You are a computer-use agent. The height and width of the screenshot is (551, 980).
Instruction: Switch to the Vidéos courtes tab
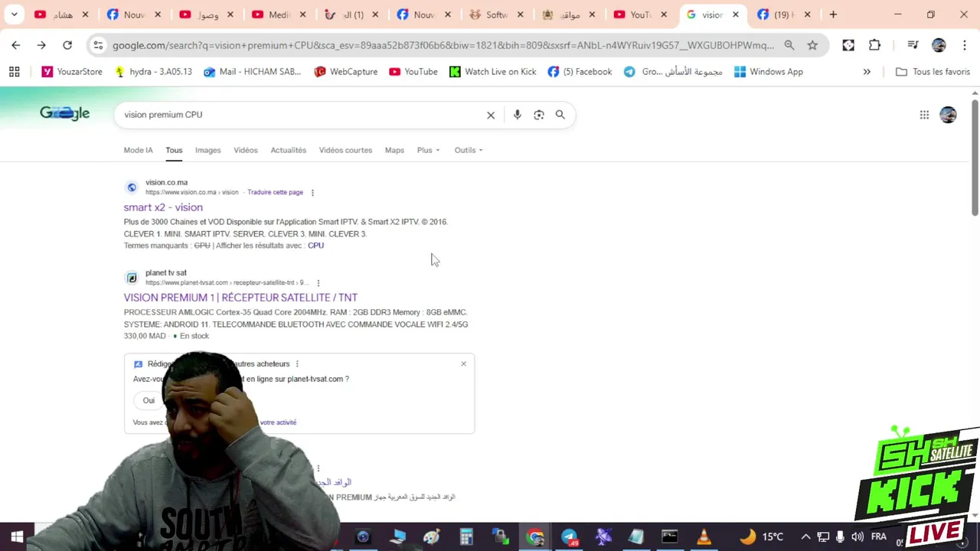point(345,150)
